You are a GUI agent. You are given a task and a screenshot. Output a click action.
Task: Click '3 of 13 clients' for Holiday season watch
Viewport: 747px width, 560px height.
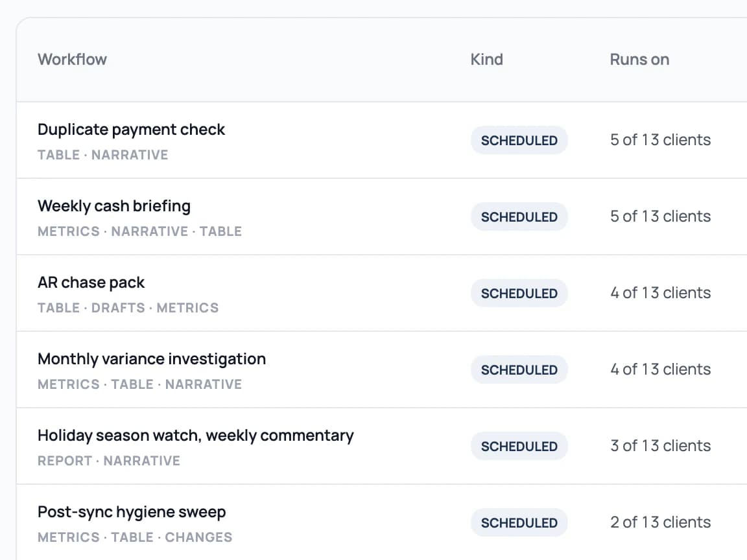point(660,446)
